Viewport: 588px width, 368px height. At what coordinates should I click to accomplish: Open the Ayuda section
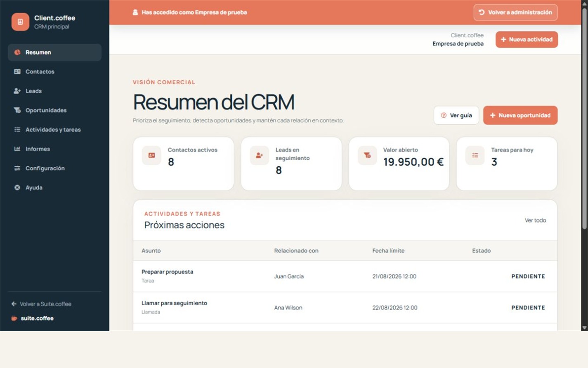[54, 188]
